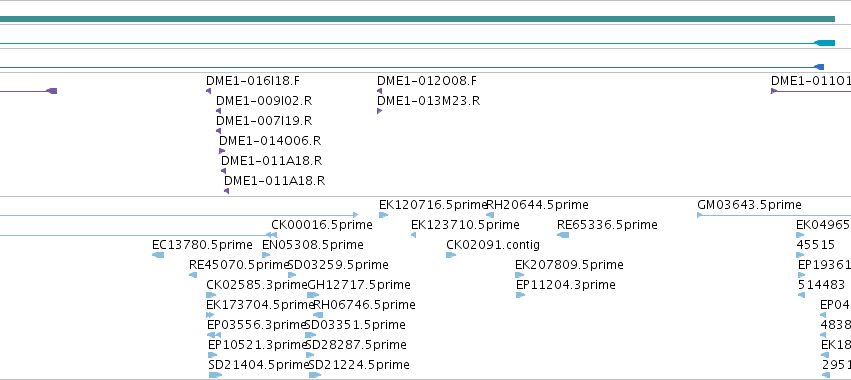851x380 pixels.
Task: Select the EK120716.5prime feature label
Action: pyautogui.click(x=433, y=205)
